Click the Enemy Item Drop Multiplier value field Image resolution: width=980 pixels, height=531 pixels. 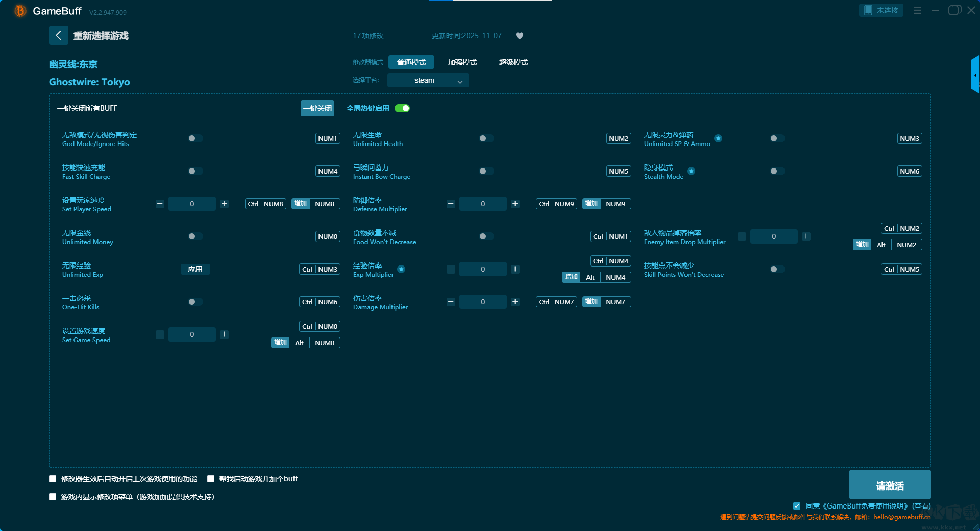774,236
